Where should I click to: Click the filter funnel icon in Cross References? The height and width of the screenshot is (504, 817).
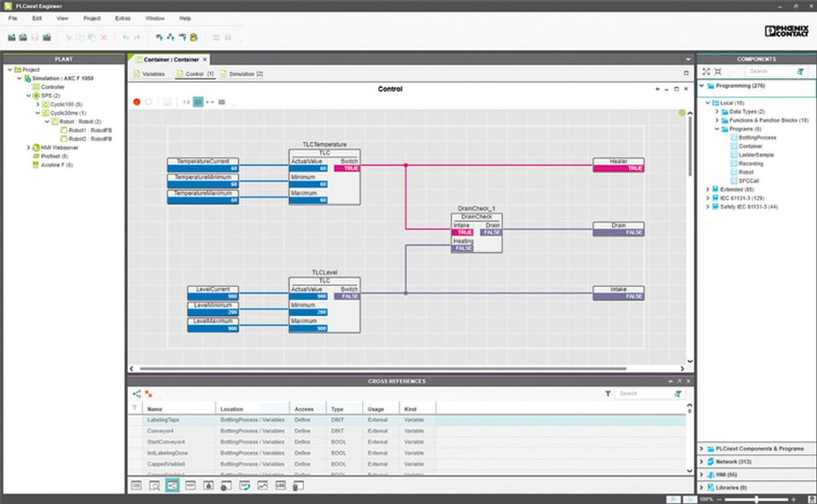point(608,394)
